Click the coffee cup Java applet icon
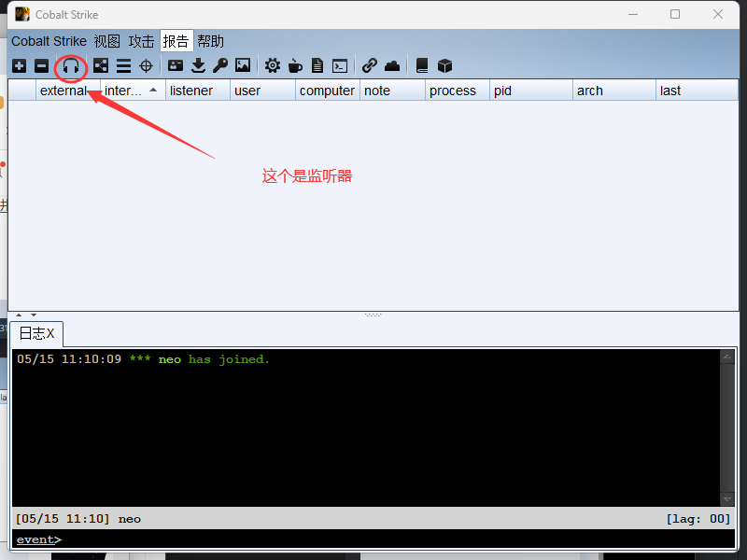The height and width of the screenshot is (560, 747). pyautogui.click(x=295, y=65)
